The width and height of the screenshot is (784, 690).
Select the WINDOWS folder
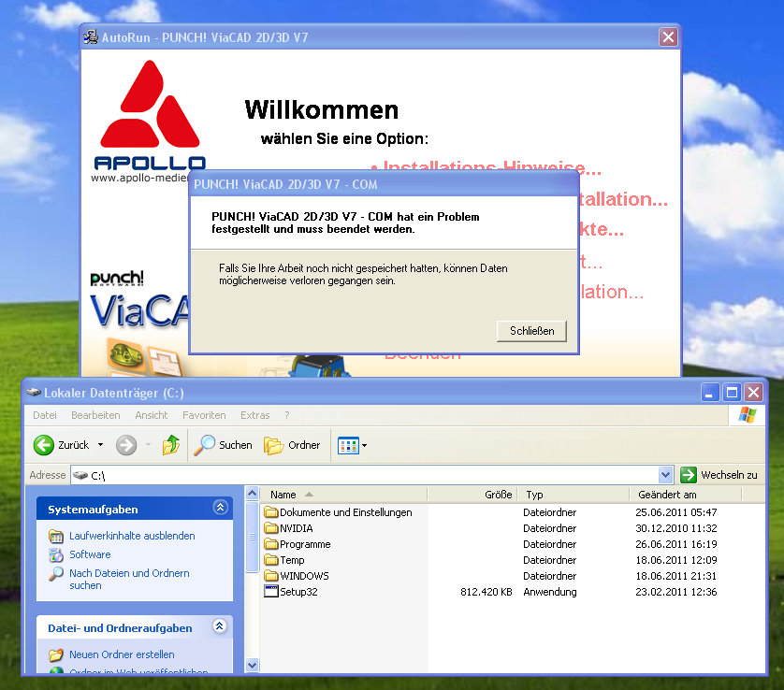click(x=304, y=576)
